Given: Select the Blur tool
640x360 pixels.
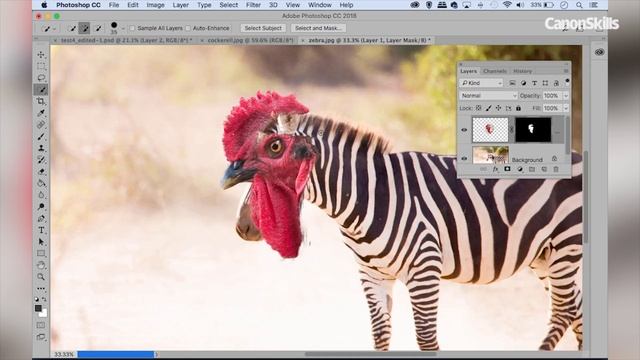Looking at the screenshot, I should (41, 195).
